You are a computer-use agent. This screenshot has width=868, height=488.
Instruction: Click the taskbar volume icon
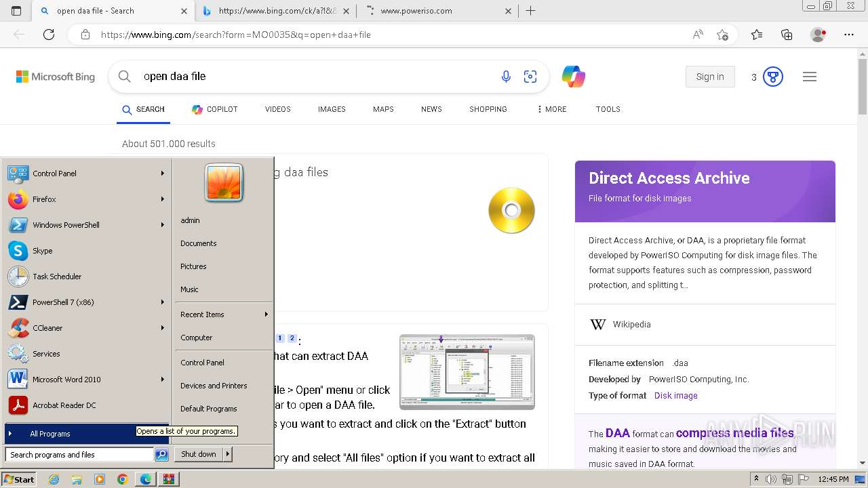coord(770,479)
